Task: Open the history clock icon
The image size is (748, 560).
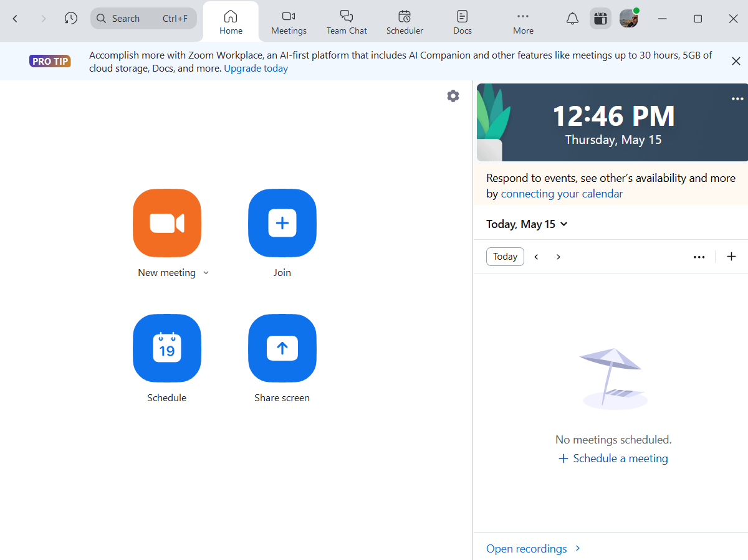Action: click(71, 19)
